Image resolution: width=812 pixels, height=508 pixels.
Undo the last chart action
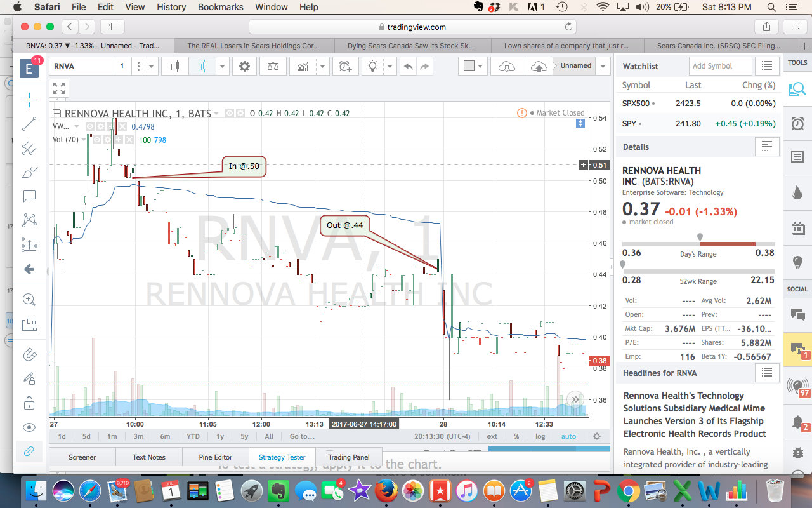(x=409, y=66)
